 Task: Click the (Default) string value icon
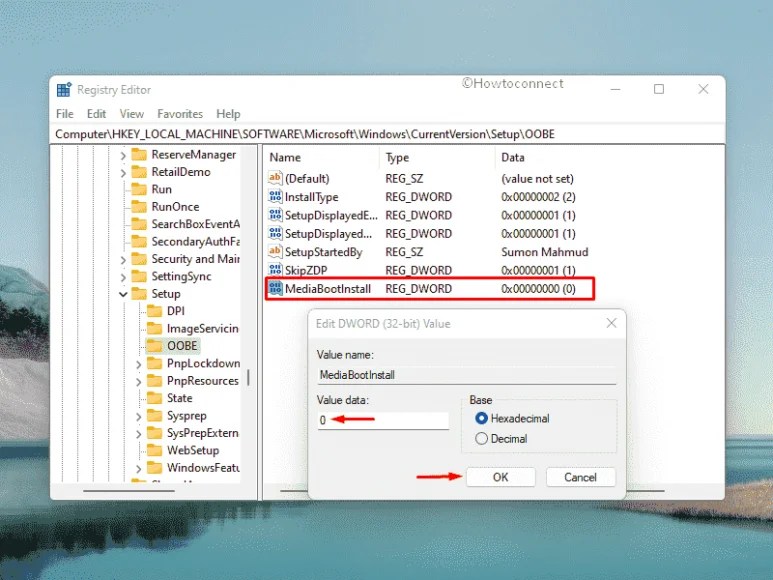[275, 178]
